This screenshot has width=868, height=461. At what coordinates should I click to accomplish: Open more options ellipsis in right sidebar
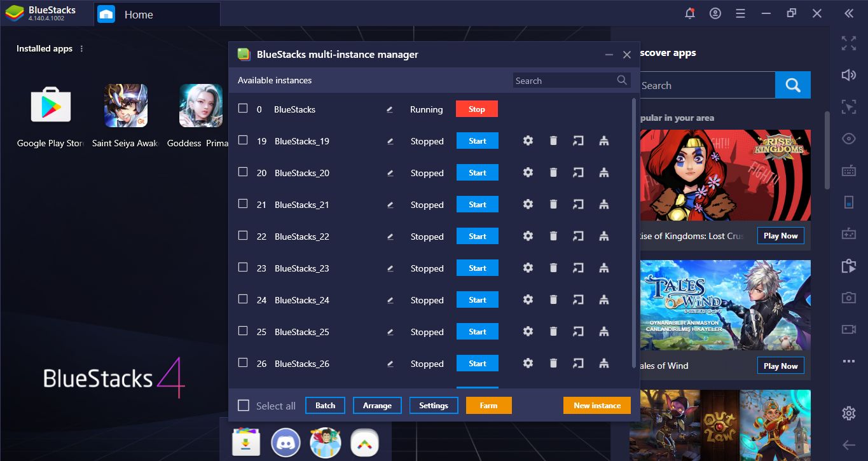tap(849, 361)
